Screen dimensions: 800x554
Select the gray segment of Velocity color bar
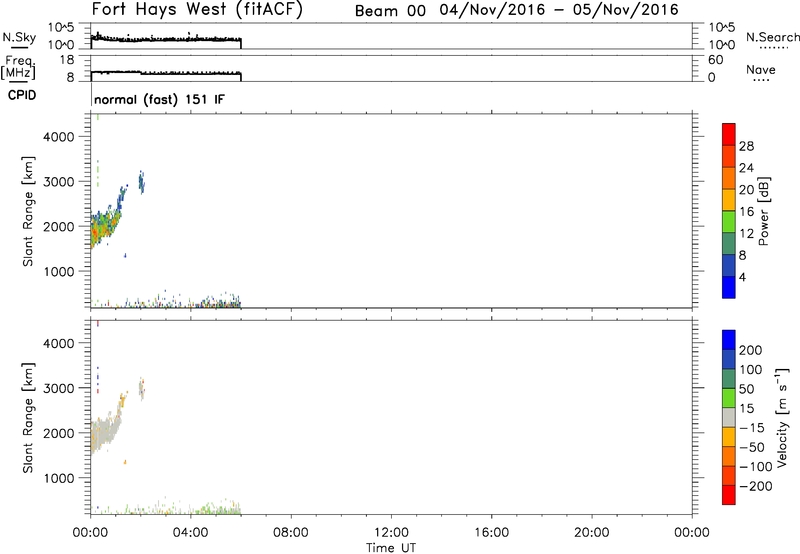pyautogui.click(x=729, y=417)
